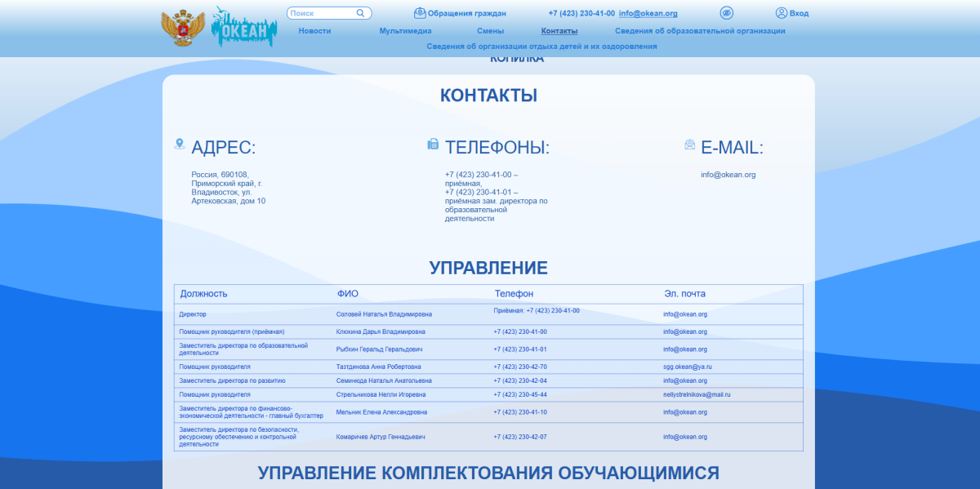Click the envelope icon beside E-mail
This screenshot has width=980, height=489.
(x=690, y=144)
